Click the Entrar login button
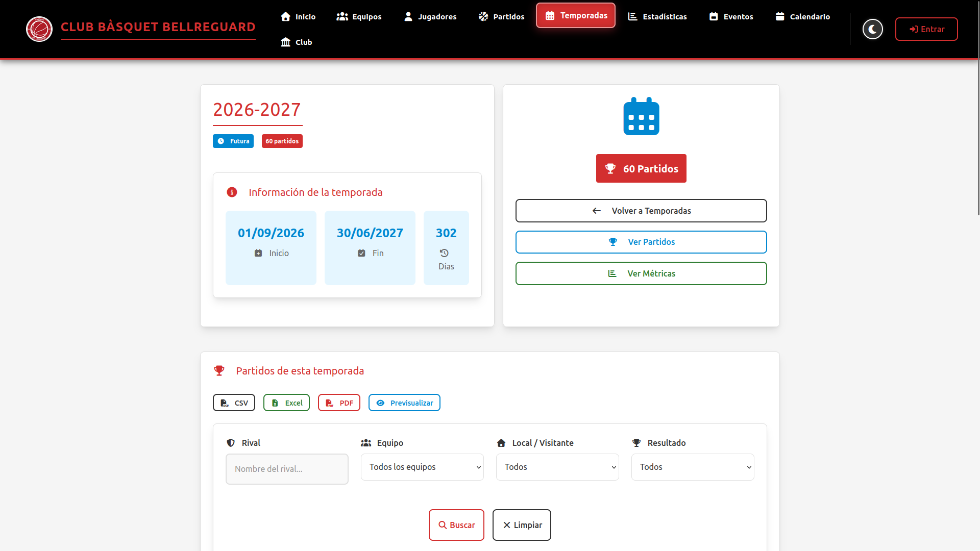Viewport: 980px width, 551px height. pos(926,29)
